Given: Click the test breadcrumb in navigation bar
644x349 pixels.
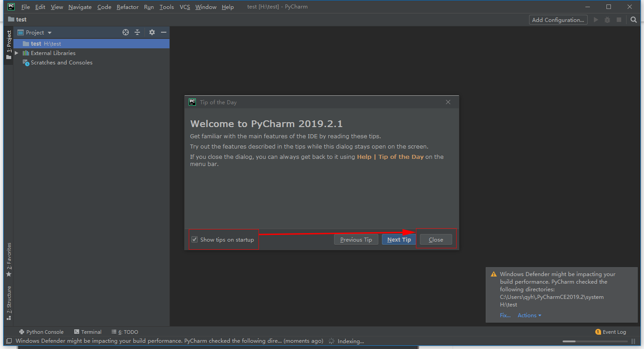Looking at the screenshot, I should [17, 20].
